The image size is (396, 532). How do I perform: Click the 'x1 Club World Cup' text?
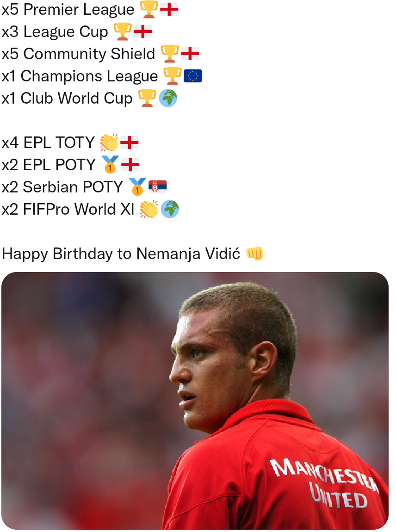coord(67,98)
